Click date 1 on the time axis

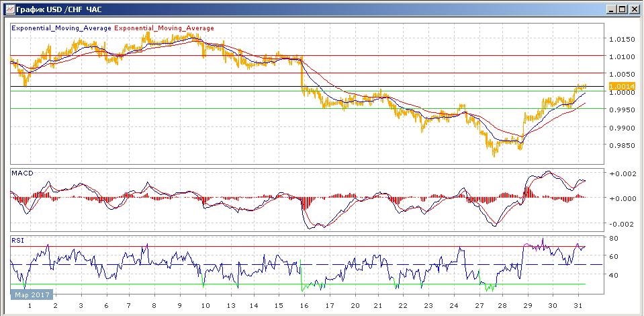pyautogui.click(x=30, y=307)
